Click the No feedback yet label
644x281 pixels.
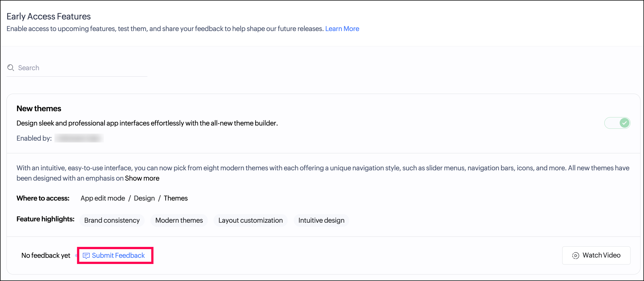click(46, 255)
